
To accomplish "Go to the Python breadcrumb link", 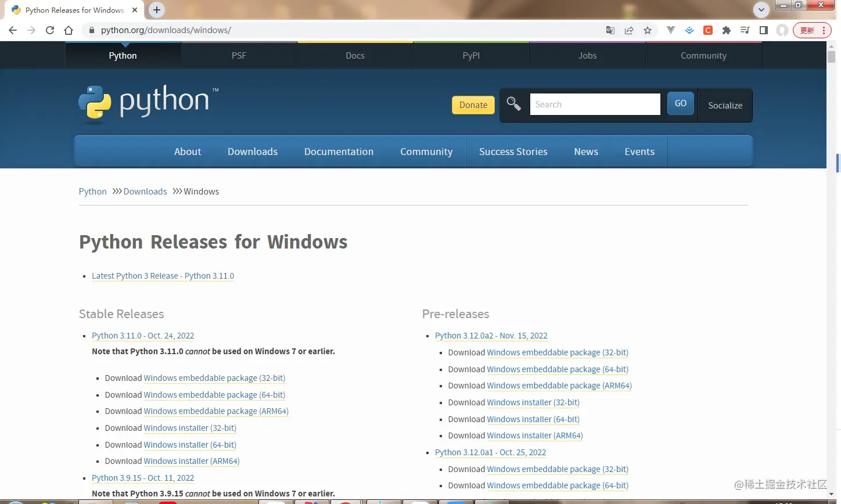I will tap(92, 192).
